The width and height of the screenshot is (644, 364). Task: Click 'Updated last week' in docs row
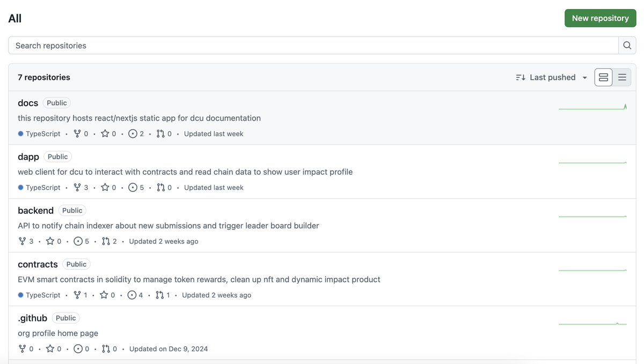(214, 134)
